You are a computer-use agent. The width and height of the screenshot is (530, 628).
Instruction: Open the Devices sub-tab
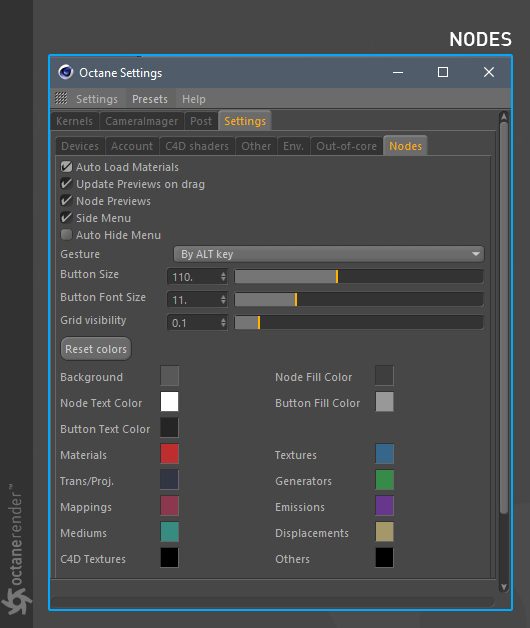pyautogui.click(x=80, y=146)
